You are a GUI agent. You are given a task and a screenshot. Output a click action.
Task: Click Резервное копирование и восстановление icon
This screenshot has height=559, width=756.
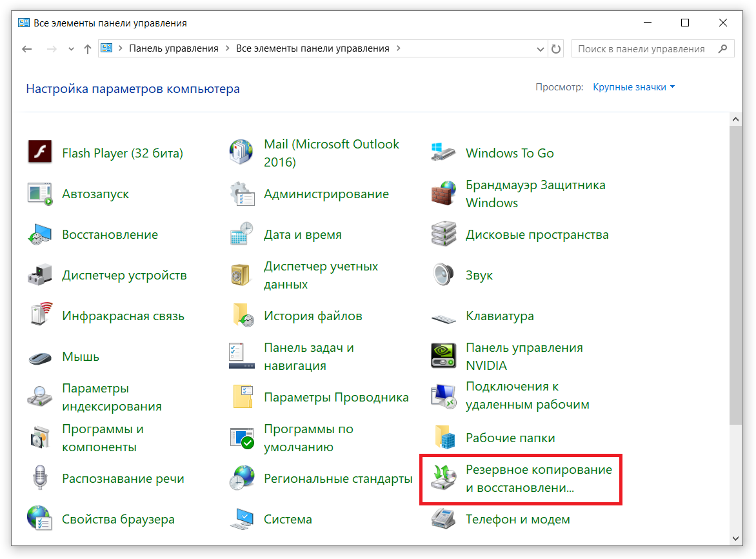[x=444, y=478]
